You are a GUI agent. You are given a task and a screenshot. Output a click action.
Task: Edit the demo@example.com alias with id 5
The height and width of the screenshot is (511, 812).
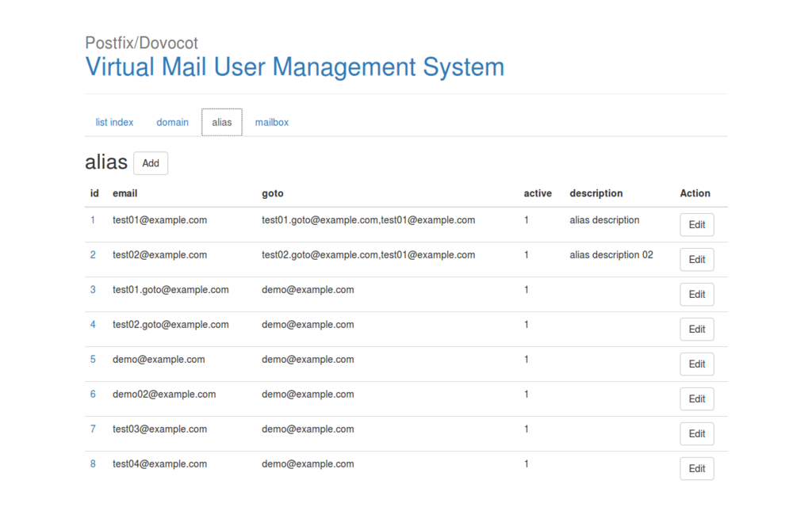pos(696,364)
